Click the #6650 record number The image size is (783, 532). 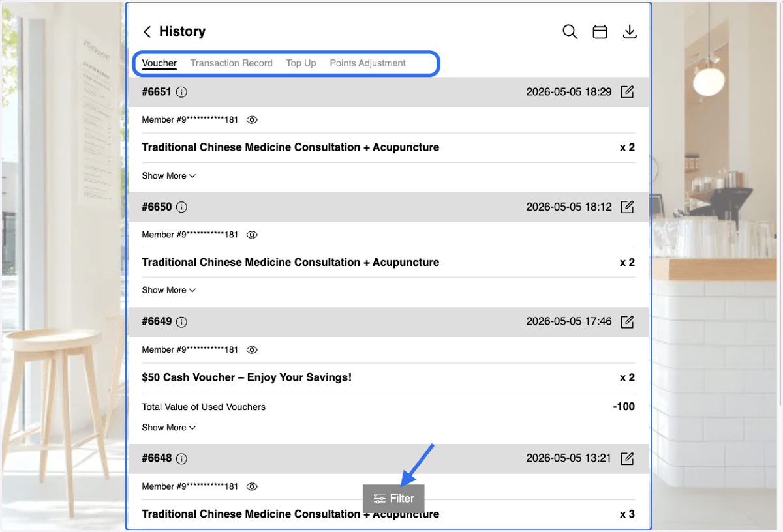tap(157, 207)
